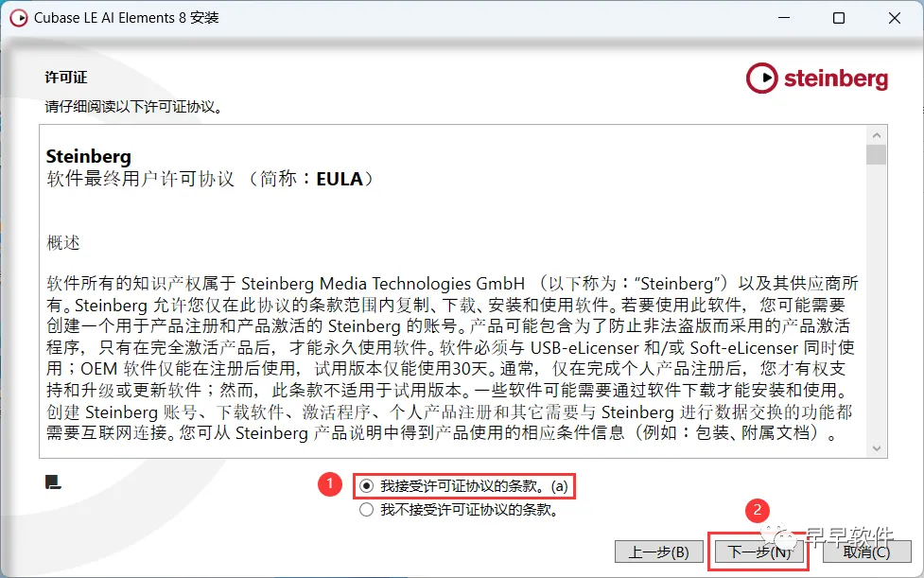This screenshot has height=578, width=924.
Task: Close the Cubase installer window
Action: (x=894, y=18)
